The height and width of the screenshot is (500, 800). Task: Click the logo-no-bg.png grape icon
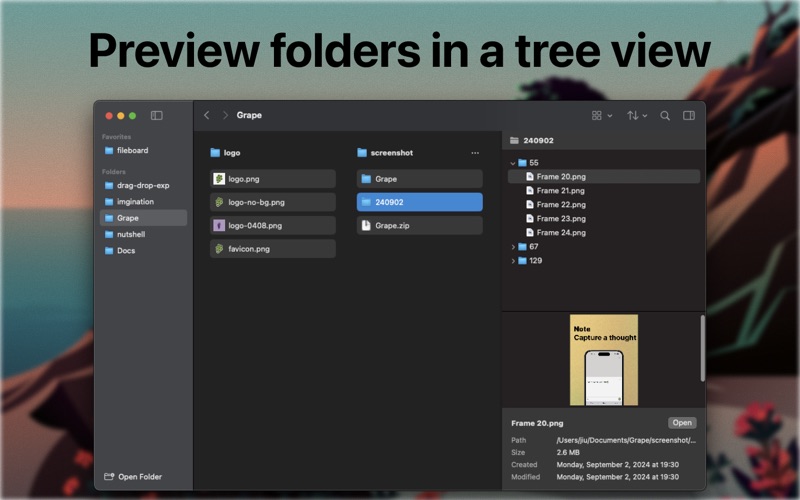219,202
